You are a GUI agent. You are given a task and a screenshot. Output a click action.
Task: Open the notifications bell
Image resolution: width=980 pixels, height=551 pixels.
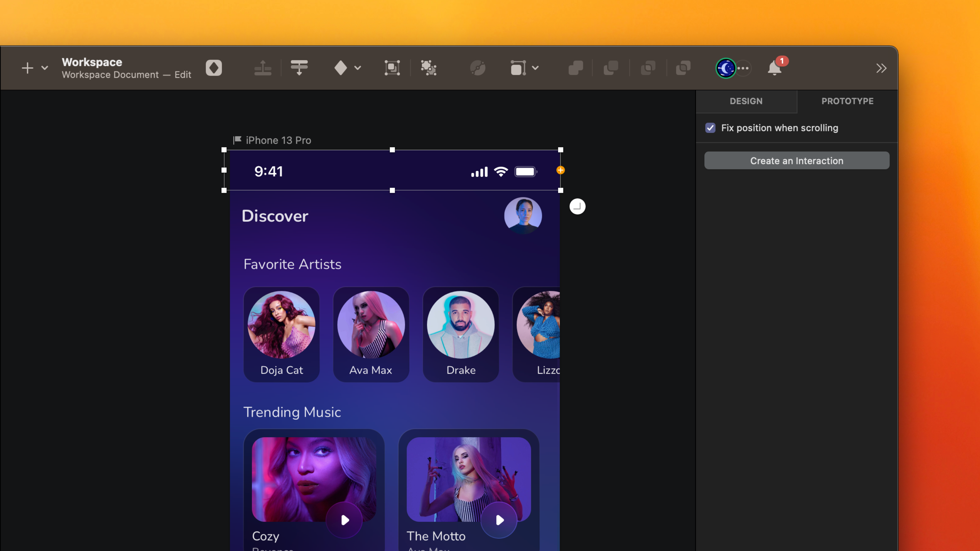point(775,68)
